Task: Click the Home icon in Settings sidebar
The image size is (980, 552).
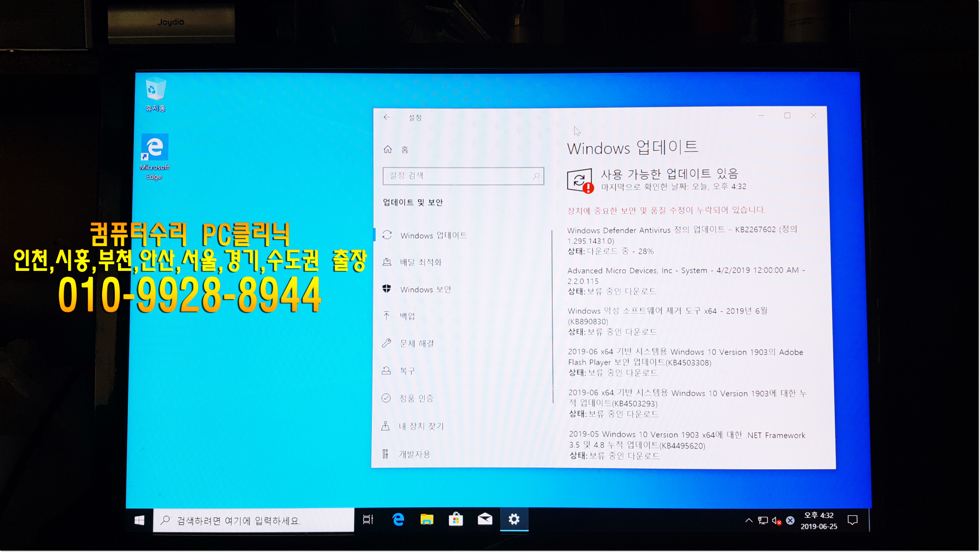Action: [388, 149]
